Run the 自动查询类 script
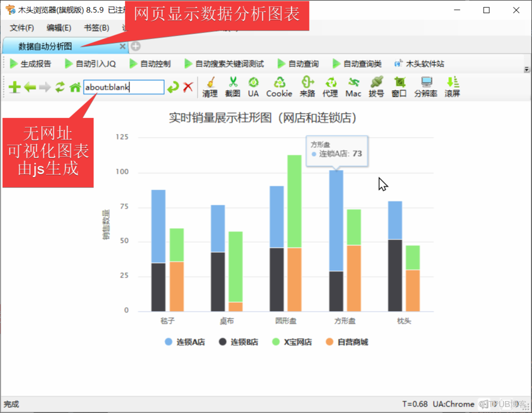Screen dimensions: 532x413 (x=357, y=63)
